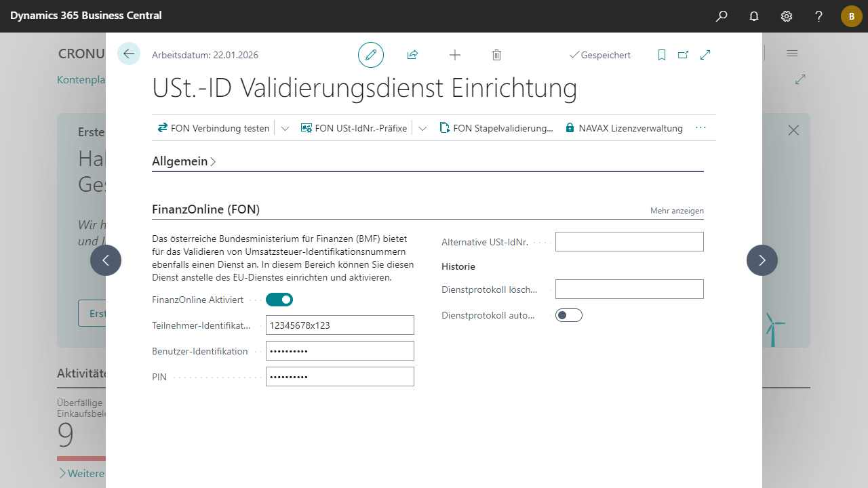Open the notifications bell

(x=754, y=16)
